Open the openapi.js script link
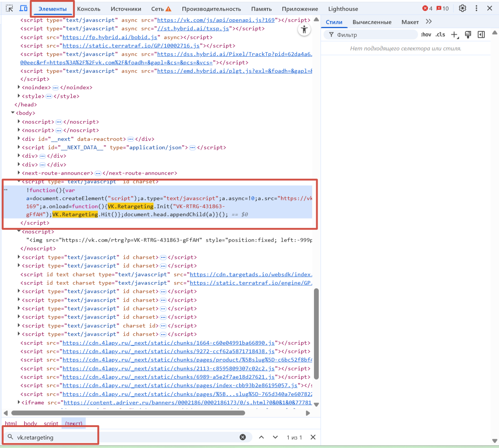The image size is (499, 448). point(216,20)
